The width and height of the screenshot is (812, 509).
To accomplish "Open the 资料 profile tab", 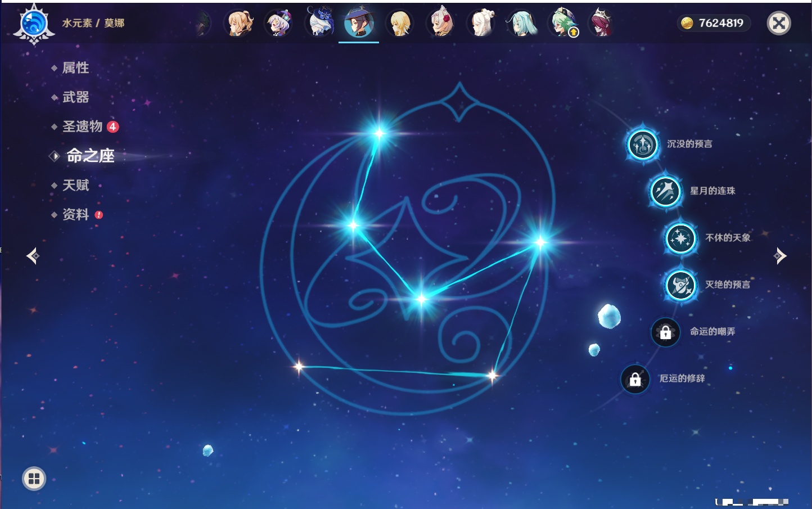I will [x=75, y=214].
